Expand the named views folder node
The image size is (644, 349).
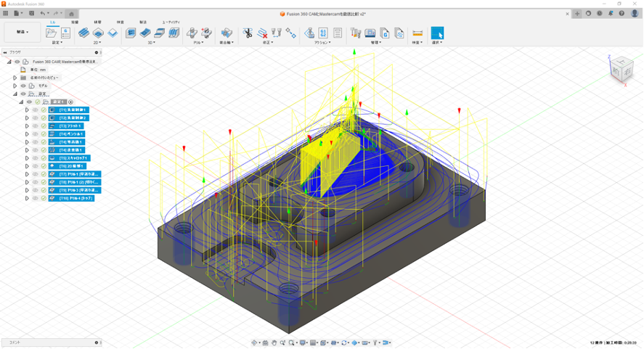[x=15, y=78]
